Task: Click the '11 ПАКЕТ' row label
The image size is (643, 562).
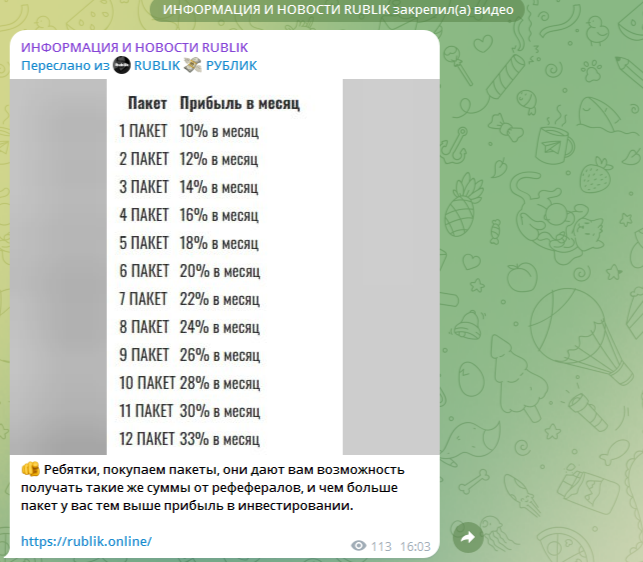Action: tap(146, 411)
